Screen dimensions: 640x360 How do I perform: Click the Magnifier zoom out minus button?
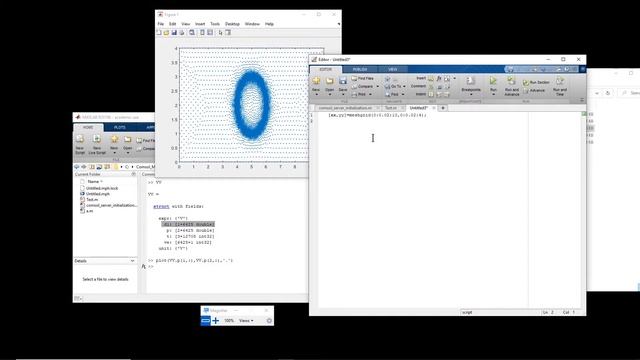click(206, 321)
